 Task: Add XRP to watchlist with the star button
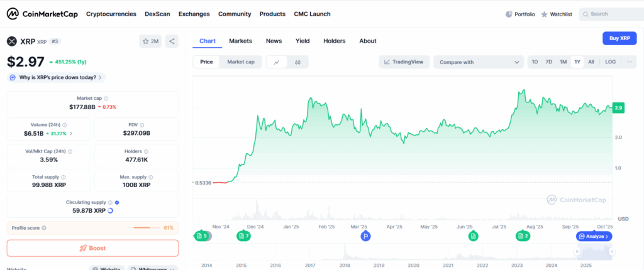[150, 41]
